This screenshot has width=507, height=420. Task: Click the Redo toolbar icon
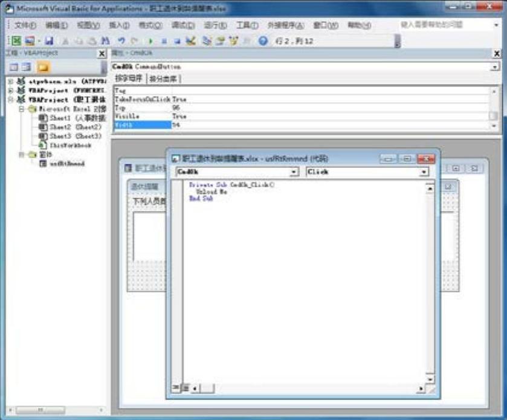[x=134, y=40]
